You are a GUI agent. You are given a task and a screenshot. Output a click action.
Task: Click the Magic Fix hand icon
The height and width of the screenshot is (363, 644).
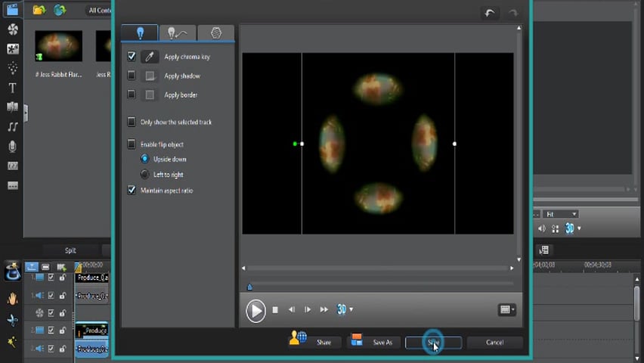point(12,299)
